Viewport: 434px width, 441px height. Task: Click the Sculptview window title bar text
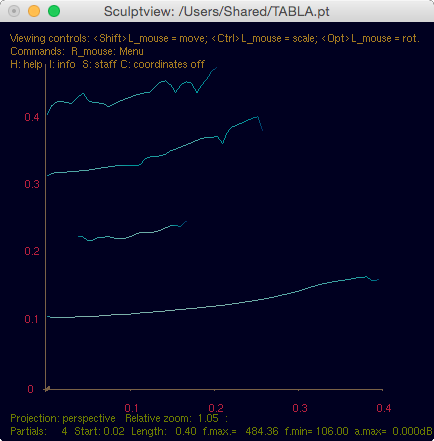(x=217, y=11)
